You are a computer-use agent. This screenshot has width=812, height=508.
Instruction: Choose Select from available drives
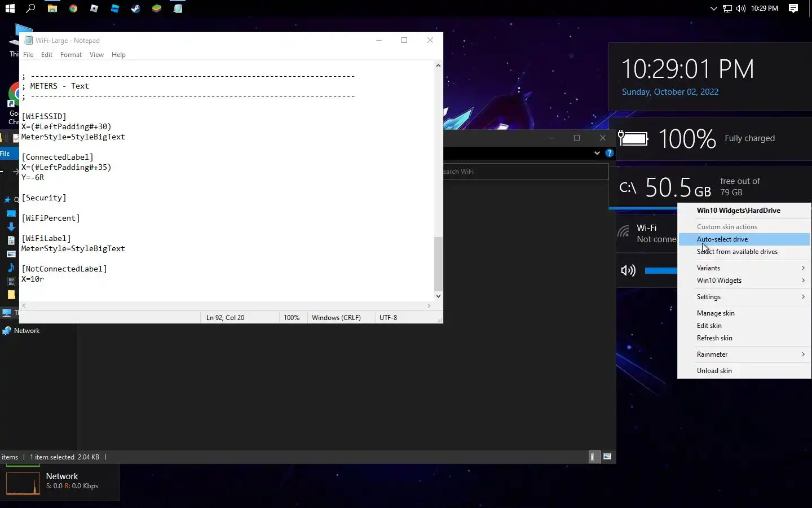[744, 252]
